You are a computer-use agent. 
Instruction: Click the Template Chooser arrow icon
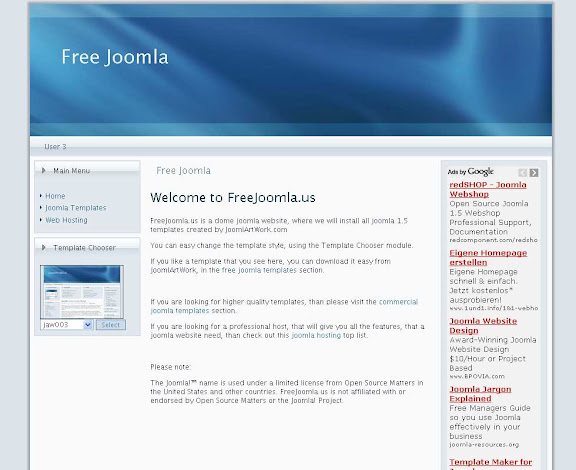[44, 248]
